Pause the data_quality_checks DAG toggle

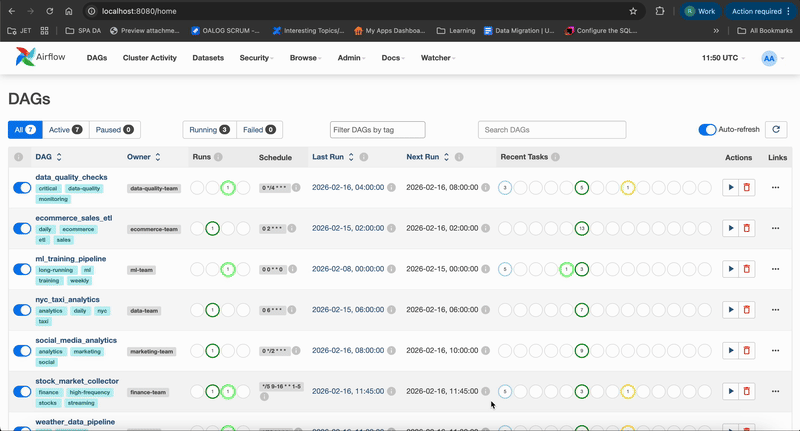22,188
